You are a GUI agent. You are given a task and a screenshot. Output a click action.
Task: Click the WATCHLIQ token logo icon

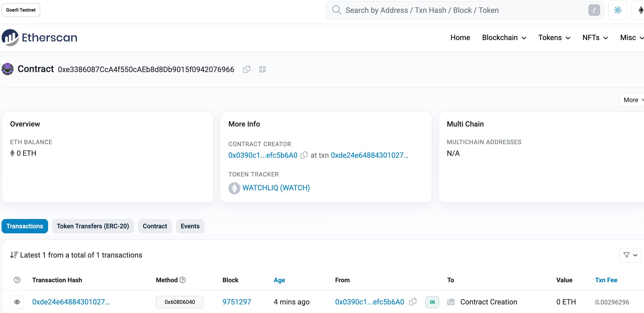click(234, 188)
